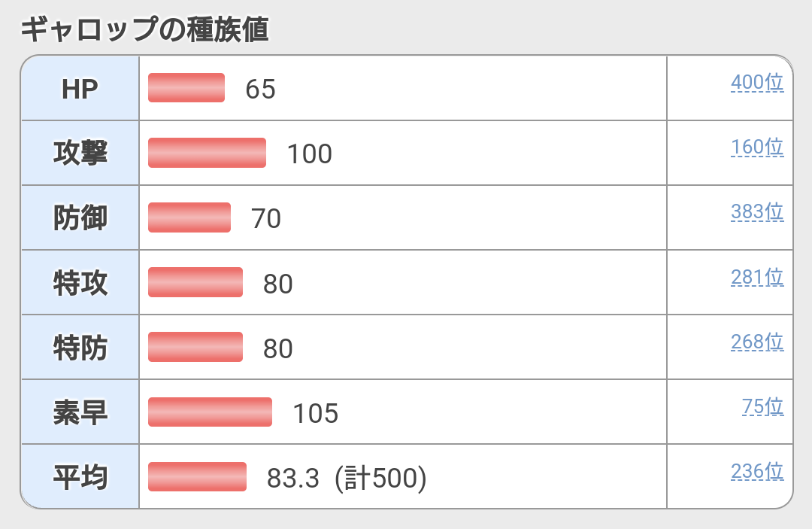812x529 pixels.
Task: Select the 特防 row header
Action: tap(80, 347)
